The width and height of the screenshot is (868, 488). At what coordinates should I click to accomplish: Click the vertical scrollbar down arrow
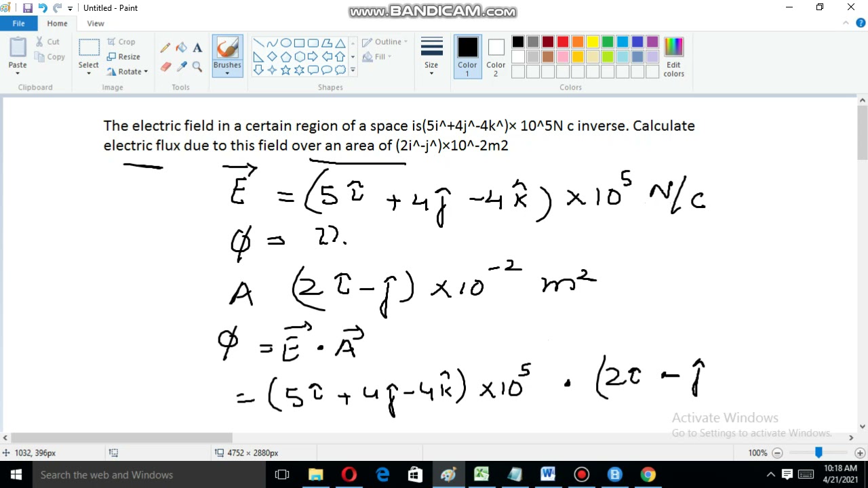coord(862,426)
